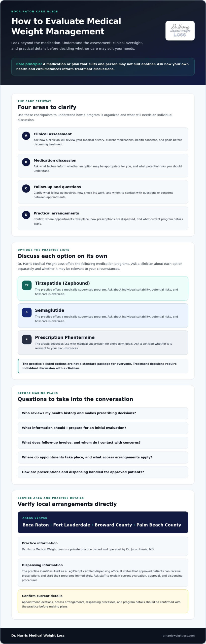Click the circular A badge for Clinical assessment

coord(26,136)
